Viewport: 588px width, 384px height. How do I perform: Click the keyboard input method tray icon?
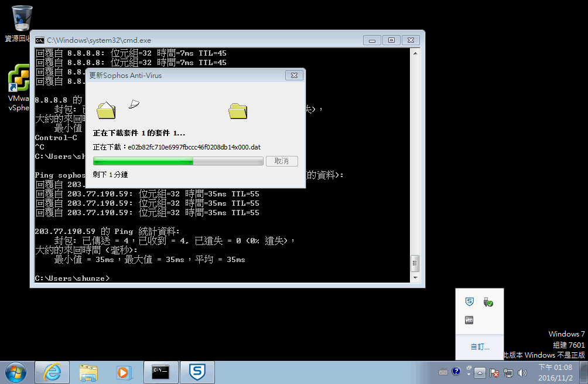point(443,372)
